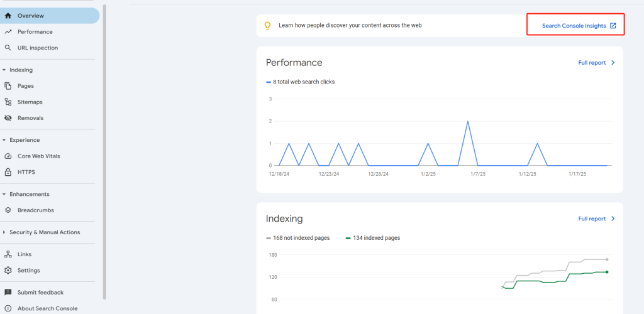
Task: Click the Sitemaps icon in sidebar
Action: pos(8,102)
